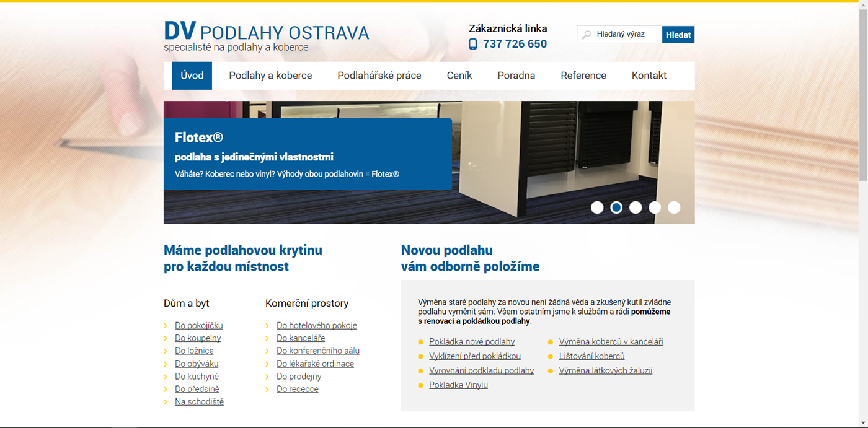The image size is (868, 428).
Task: Click the 'Zákaznická linka' label
Action: [x=508, y=28]
